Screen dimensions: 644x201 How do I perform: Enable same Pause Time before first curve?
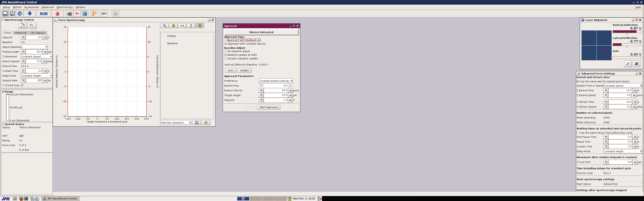tap(578, 133)
